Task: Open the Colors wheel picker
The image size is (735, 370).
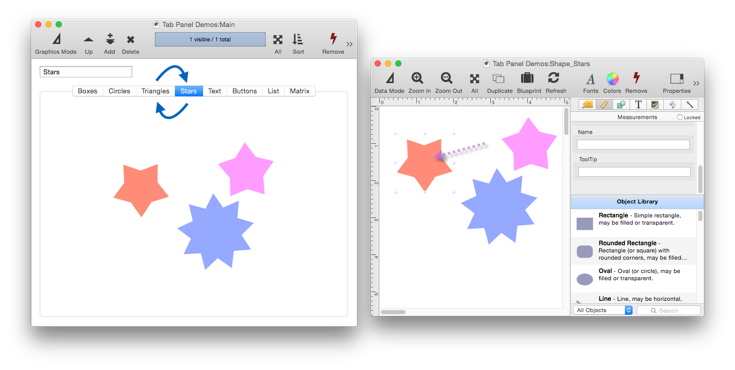Action: pos(612,78)
